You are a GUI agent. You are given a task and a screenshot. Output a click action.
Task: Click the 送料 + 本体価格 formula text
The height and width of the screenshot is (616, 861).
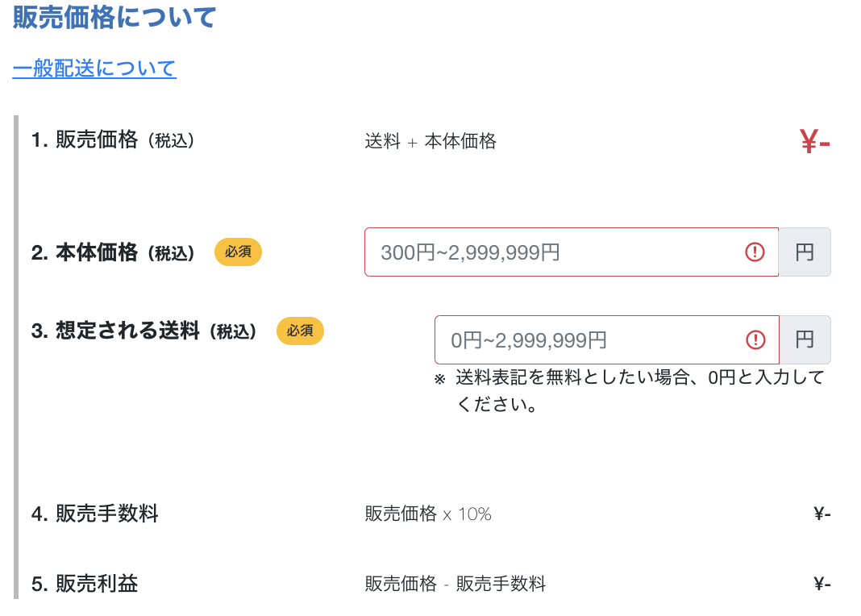coord(430,140)
